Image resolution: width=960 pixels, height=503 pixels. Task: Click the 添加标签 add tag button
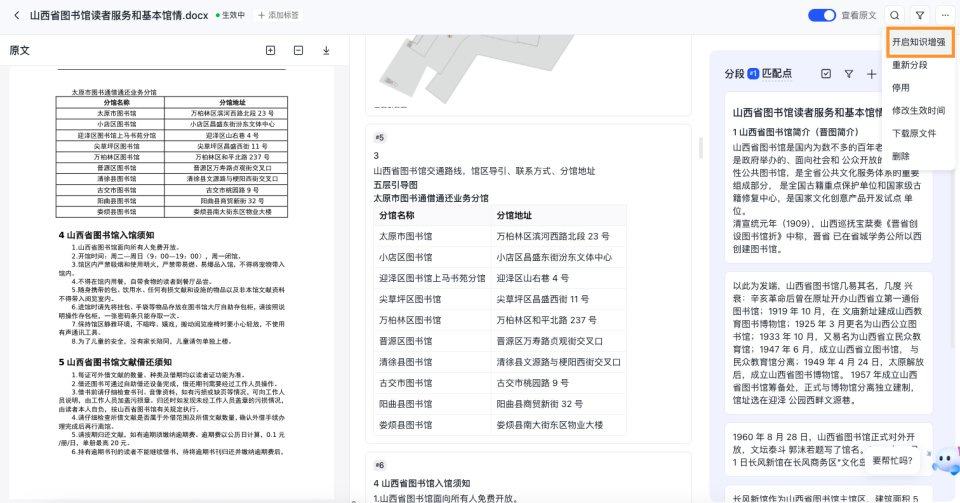tap(277, 15)
